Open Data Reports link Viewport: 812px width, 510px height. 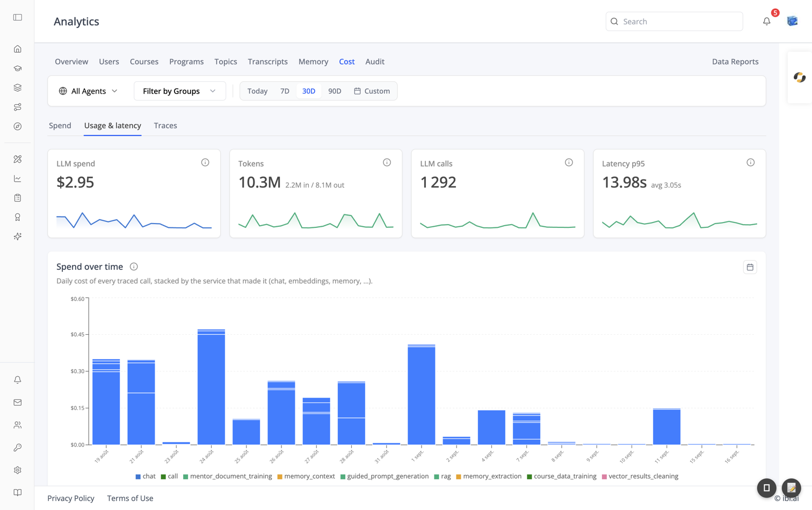(x=735, y=62)
